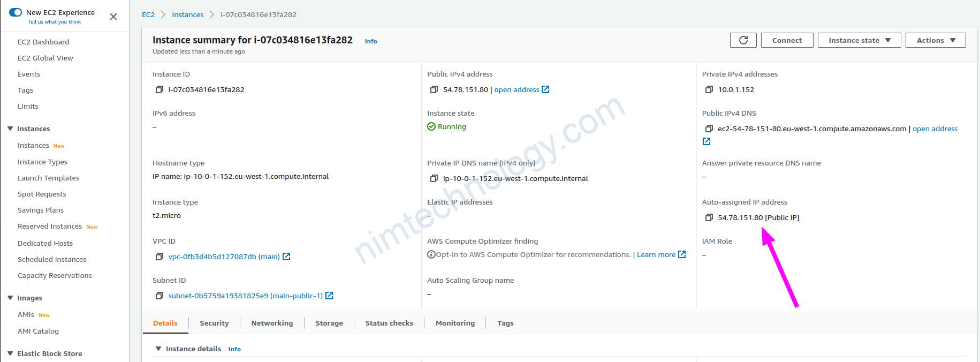Copy the Public IPv4 address 54.78.151.80
This screenshot has width=980, height=362.
[434, 89]
